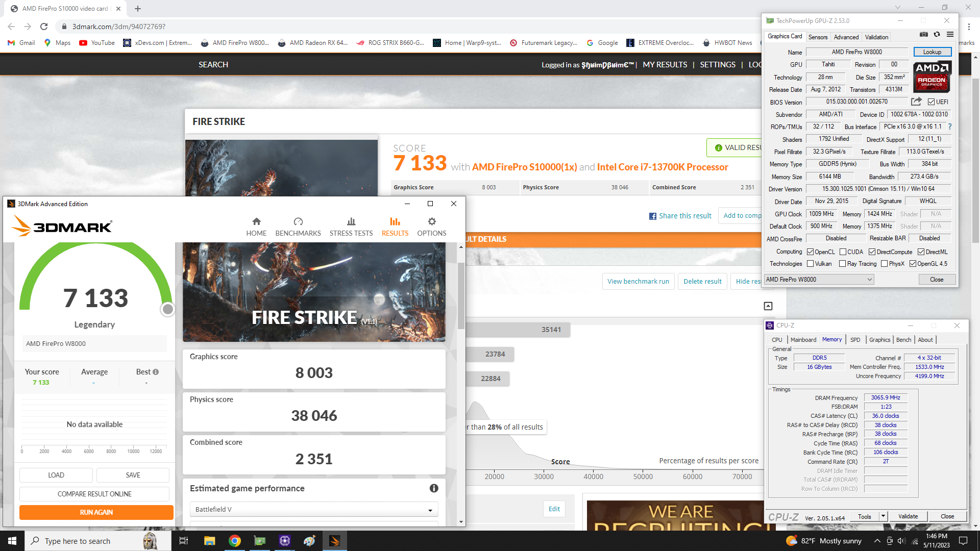Click View benchmark run link

pyautogui.click(x=638, y=281)
